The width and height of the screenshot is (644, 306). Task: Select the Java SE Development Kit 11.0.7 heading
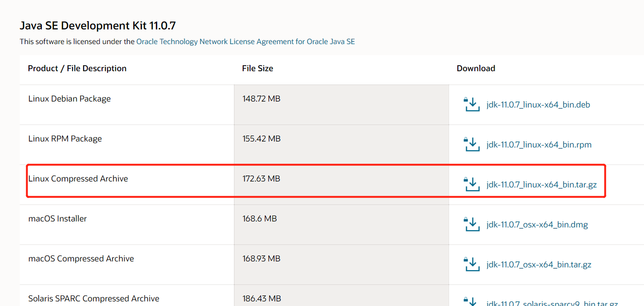(97, 26)
